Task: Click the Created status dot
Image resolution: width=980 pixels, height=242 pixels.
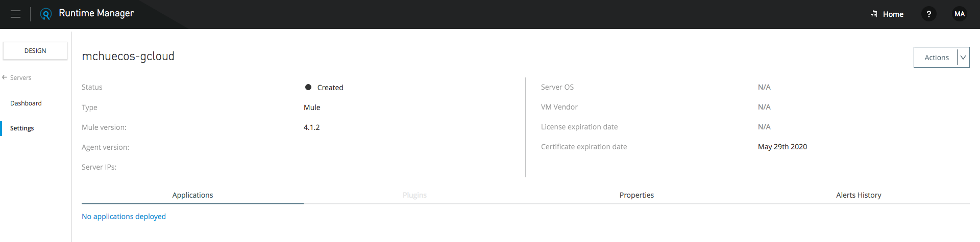Action: [x=308, y=87]
